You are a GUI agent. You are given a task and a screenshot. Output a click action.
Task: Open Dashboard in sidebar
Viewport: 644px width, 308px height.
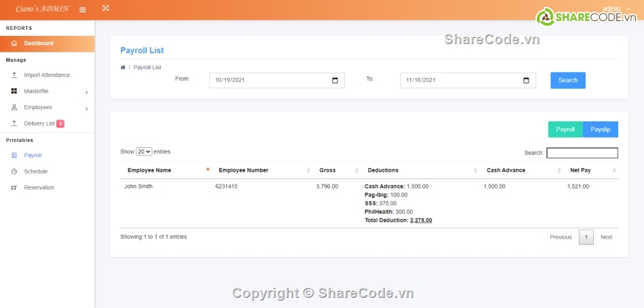coord(47,43)
